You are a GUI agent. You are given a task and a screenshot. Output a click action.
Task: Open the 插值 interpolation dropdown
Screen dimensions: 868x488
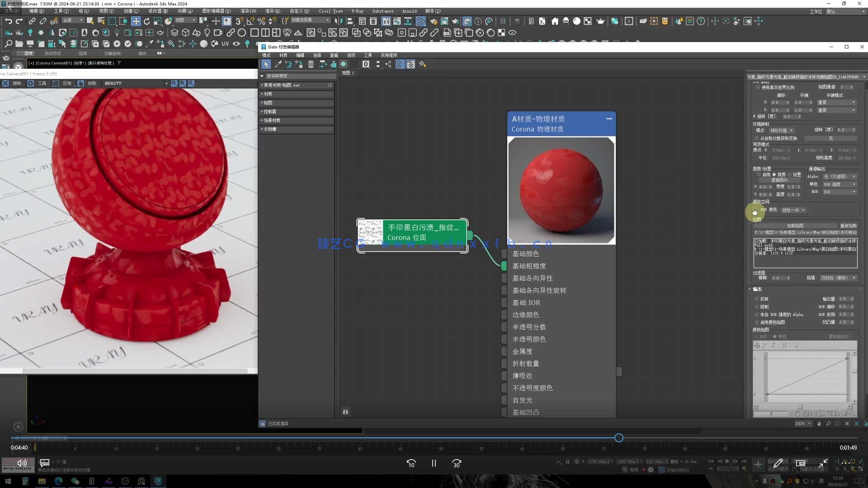click(x=838, y=278)
